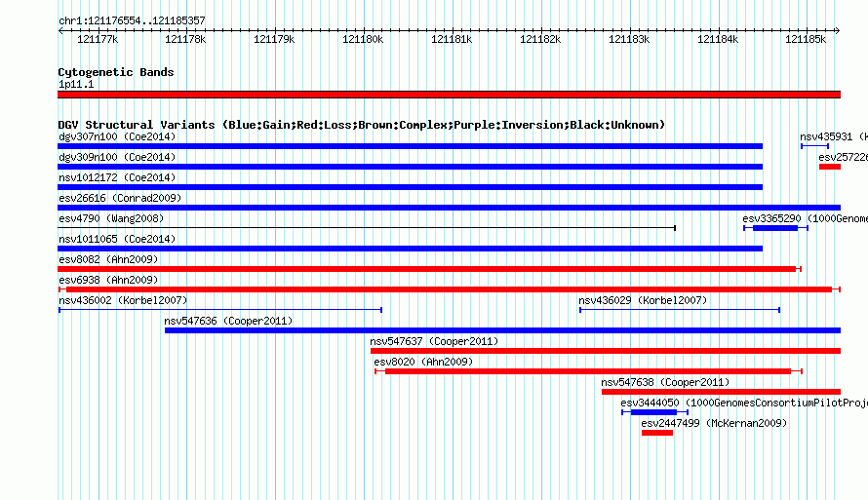Click the nsv547638 (Cooper2011) red bar
The image size is (868, 500).
722,392
